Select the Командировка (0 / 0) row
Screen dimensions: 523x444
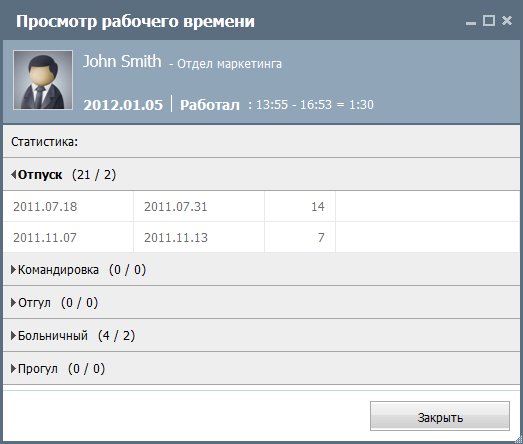[262, 269]
